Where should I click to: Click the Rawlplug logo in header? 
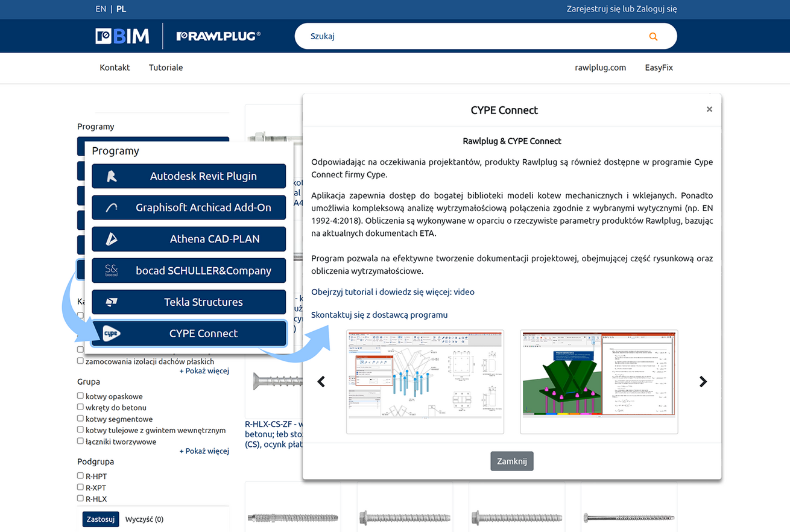tap(218, 36)
